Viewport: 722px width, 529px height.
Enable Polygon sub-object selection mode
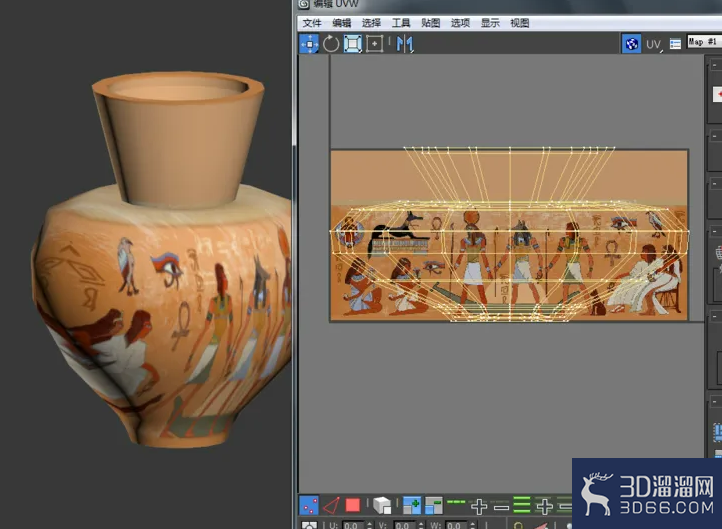pyautogui.click(x=353, y=505)
